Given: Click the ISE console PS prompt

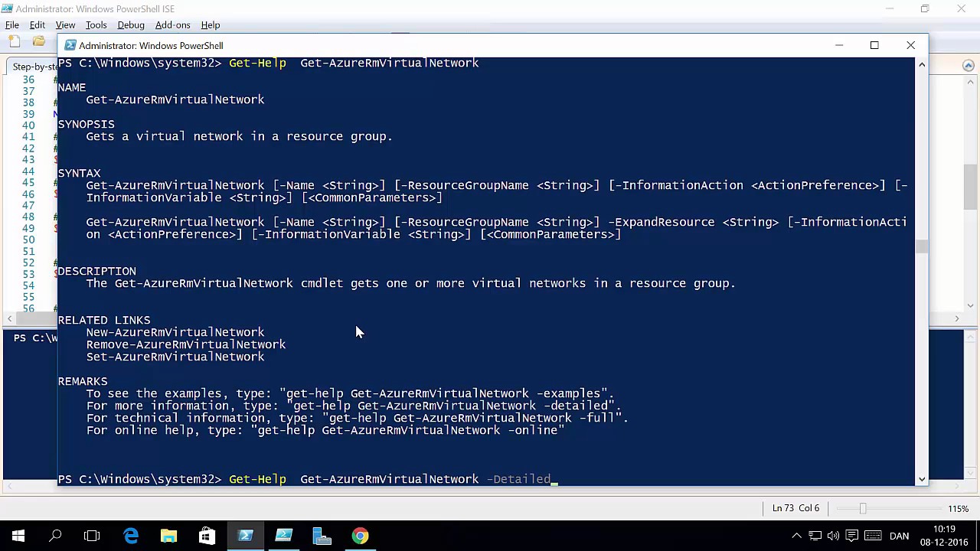Looking at the screenshot, I should pyautogui.click(x=34, y=337).
